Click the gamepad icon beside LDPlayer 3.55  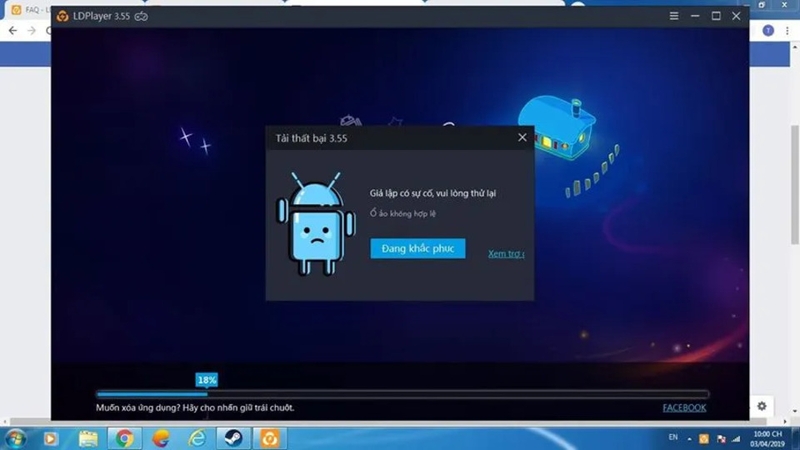[x=141, y=16]
